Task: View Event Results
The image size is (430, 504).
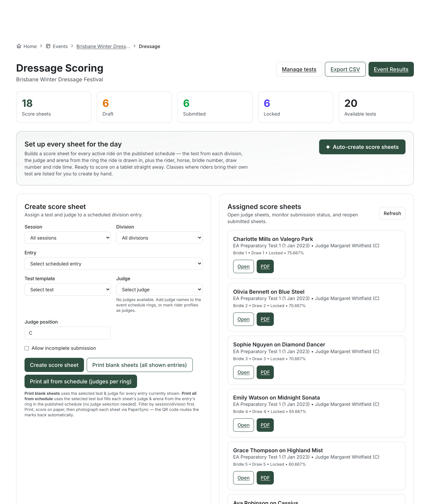Action: click(x=391, y=69)
